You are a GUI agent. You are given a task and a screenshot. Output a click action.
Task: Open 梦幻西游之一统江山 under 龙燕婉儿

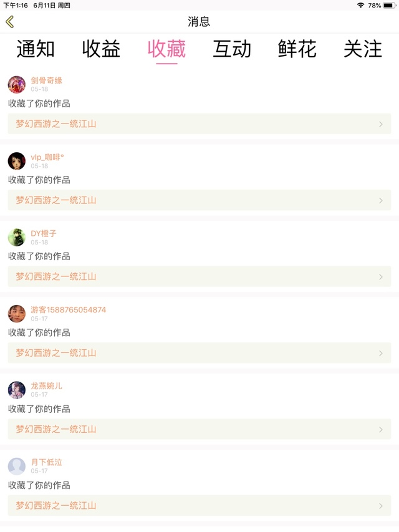(56, 429)
